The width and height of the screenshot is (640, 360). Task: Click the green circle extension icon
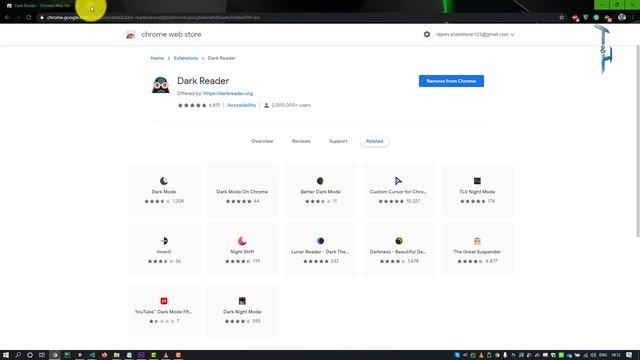click(x=596, y=18)
